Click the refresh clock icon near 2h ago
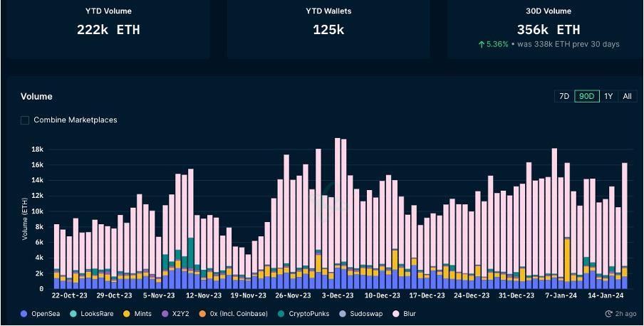Screen dimensions: 644x326 (x=609, y=313)
